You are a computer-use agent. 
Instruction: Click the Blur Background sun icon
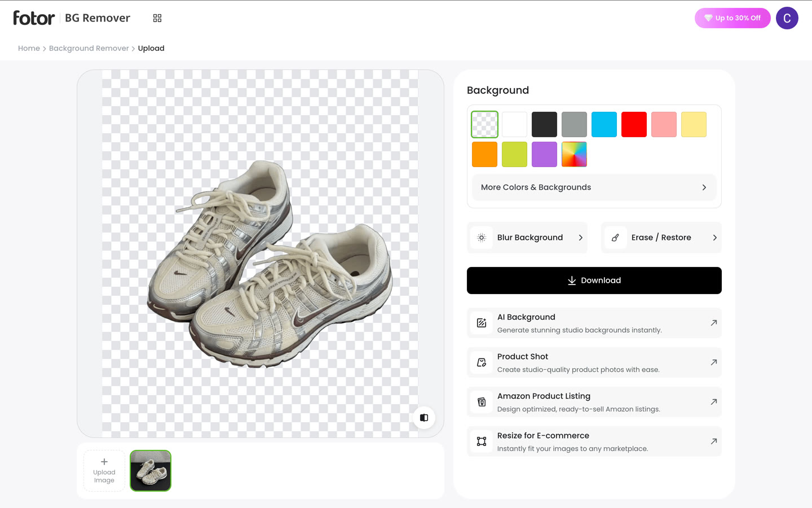482,238
